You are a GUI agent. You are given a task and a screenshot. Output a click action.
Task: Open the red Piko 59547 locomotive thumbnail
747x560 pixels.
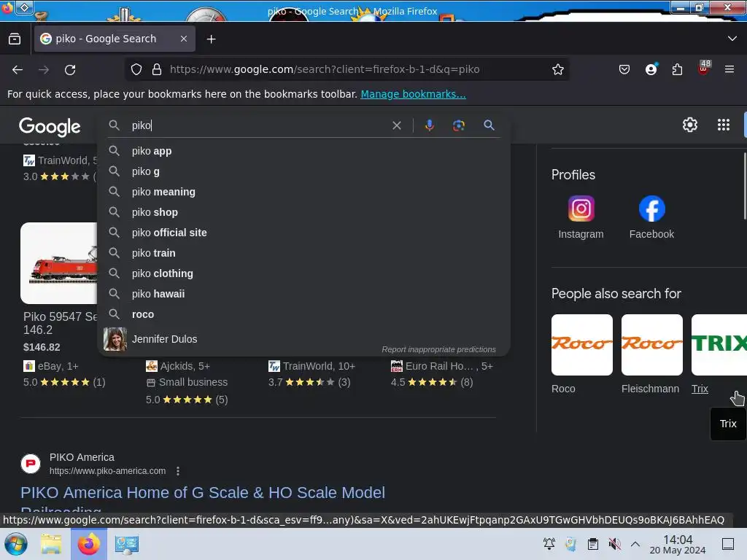[x=59, y=262]
